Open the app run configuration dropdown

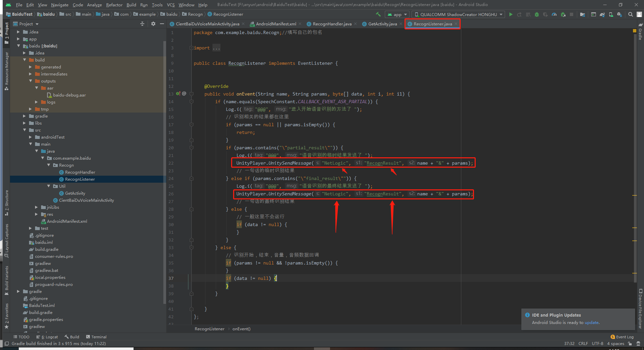point(397,14)
